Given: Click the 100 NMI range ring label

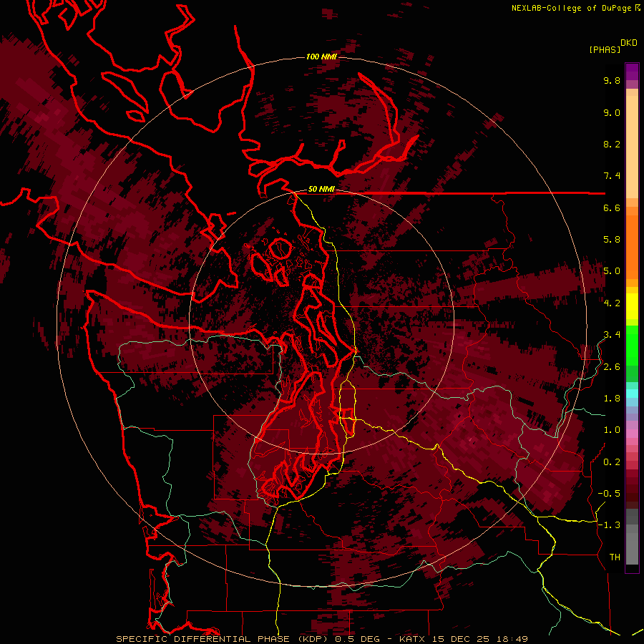Looking at the screenshot, I should pos(321,57).
